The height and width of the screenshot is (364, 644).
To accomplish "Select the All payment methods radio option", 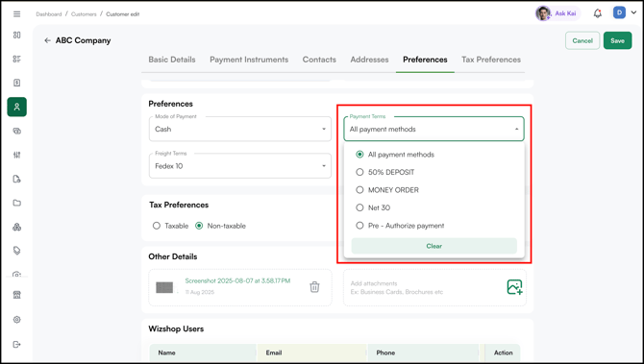I will pyautogui.click(x=359, y=155).
